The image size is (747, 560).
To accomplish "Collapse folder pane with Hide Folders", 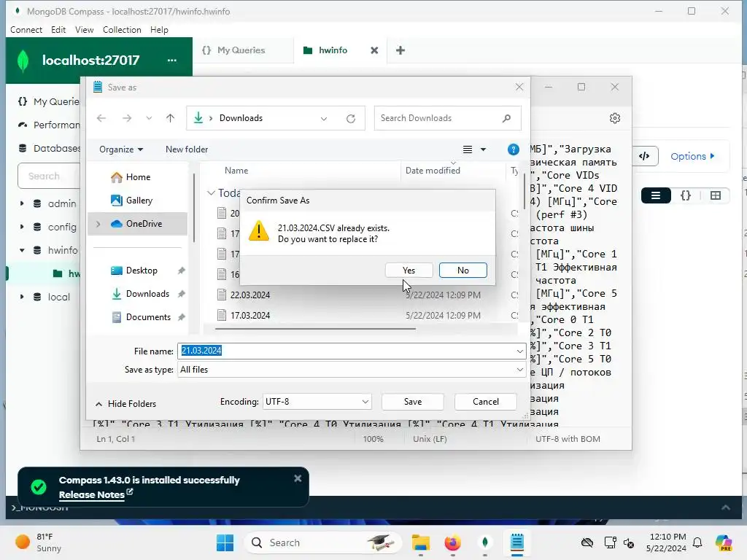I will tap(125, 404).
